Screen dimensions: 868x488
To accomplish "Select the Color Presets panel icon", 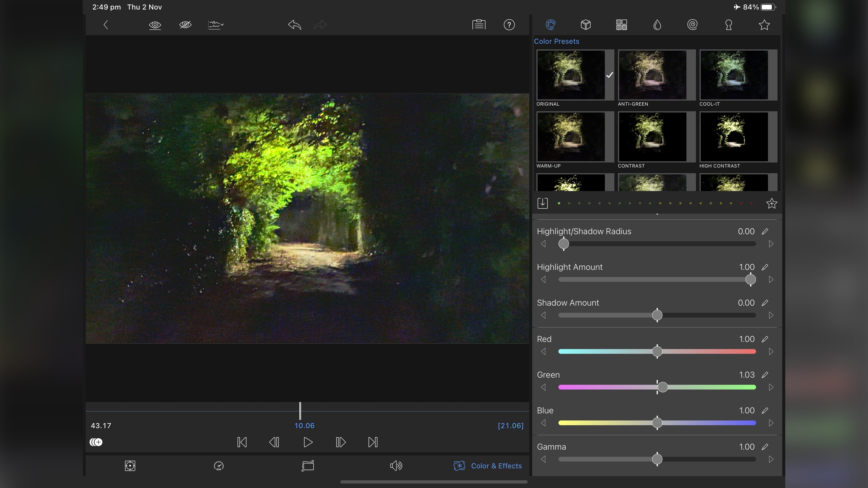I will 550,24.
